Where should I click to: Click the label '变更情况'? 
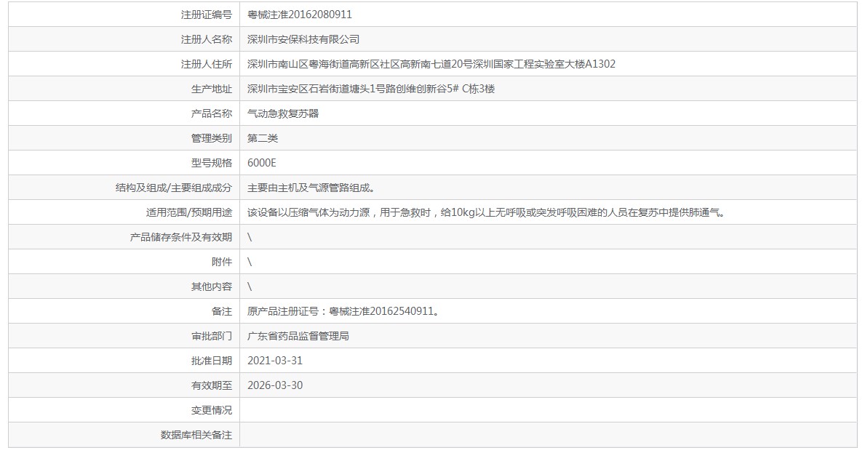click(212, 410)
